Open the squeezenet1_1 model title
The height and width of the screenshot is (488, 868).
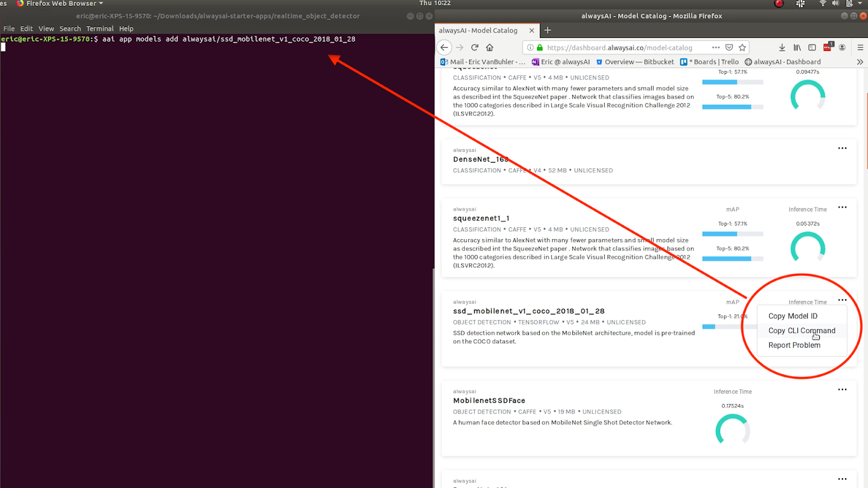tap(481, 219)
